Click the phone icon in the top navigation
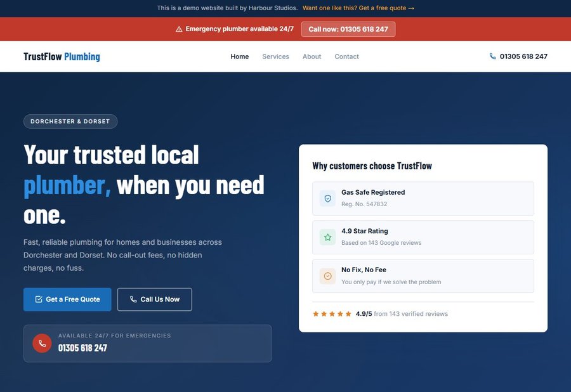The width and height of the screenshot is (571, 392). (492, 56)
